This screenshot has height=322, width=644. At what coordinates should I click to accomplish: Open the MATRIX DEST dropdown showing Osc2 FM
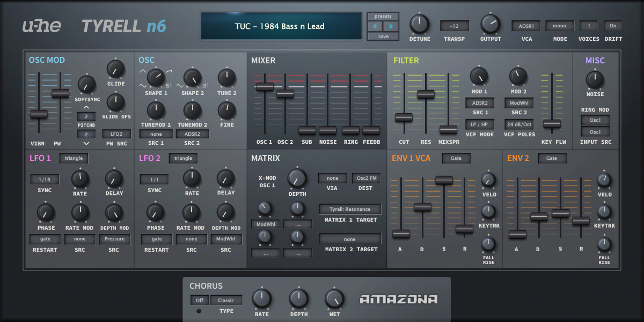pyautogui.click(x=367, y=178)
